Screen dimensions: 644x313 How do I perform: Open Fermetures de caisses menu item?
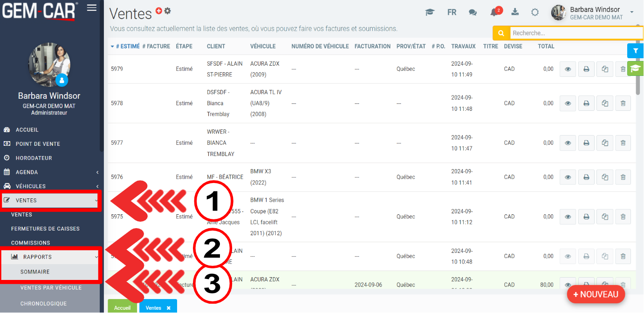tap(45, 229)
